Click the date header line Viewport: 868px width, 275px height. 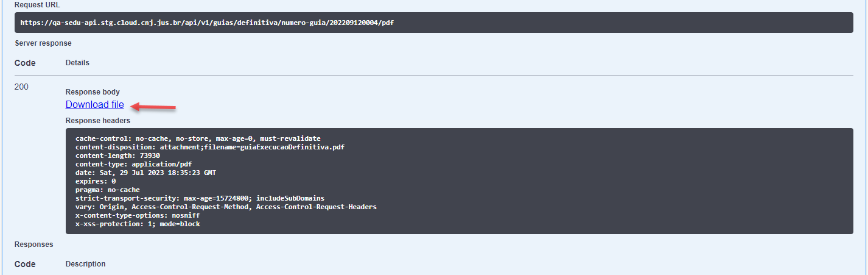tap(145, 173)
